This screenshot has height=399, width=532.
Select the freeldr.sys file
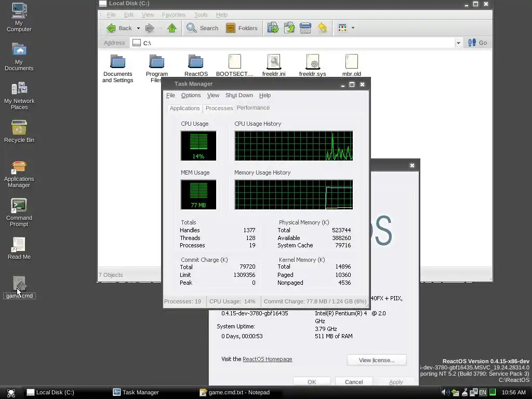312,66
